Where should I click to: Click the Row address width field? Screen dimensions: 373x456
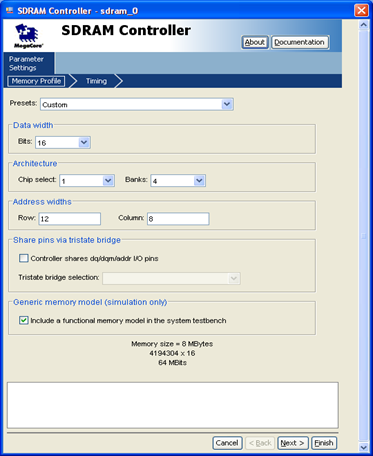click(x=70, y=219)
